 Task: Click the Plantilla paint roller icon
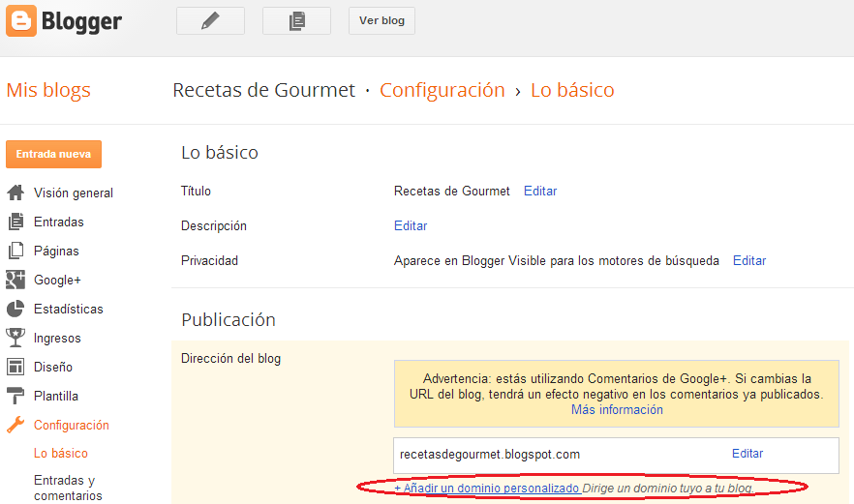pos(15,396)
